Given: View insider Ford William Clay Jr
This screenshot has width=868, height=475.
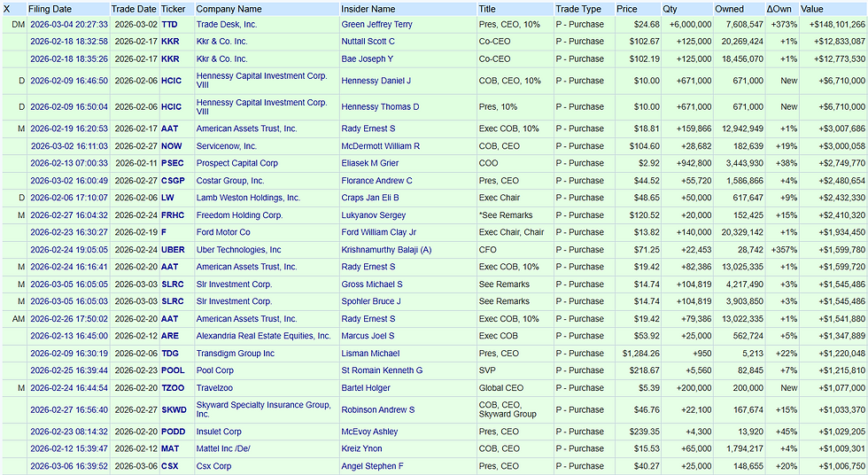Looking at the screenshot, I should click(379, 232).
